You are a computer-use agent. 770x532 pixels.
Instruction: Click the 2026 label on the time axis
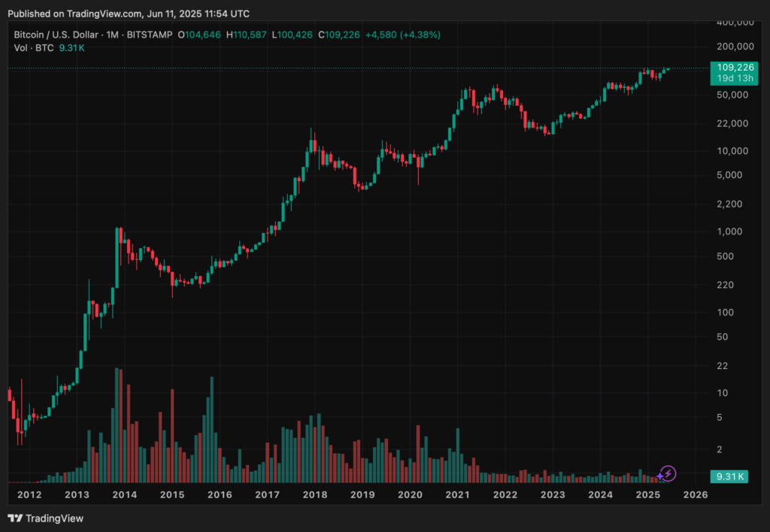click(696, 494)
